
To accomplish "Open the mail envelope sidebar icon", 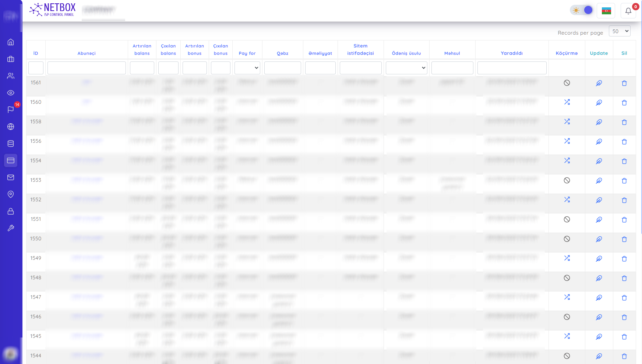I will point(11,177).
